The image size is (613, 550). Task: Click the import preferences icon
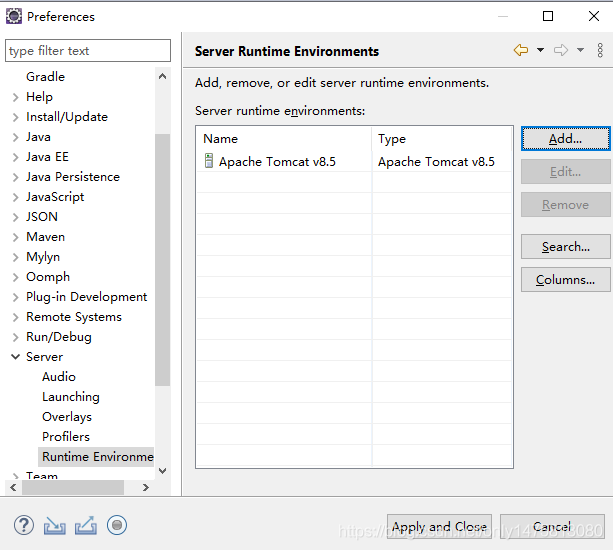54,525
